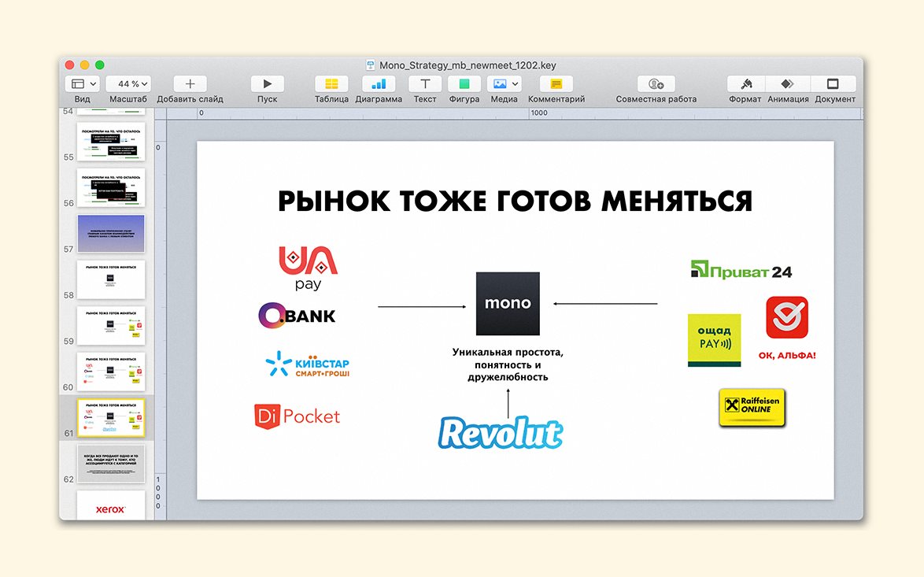924x577 pixels.
Task: Click the slide title РЫНОК ТОЖЕ ГОТОВ МЕНЯТЬСЯ
Action: click(515, 201)
